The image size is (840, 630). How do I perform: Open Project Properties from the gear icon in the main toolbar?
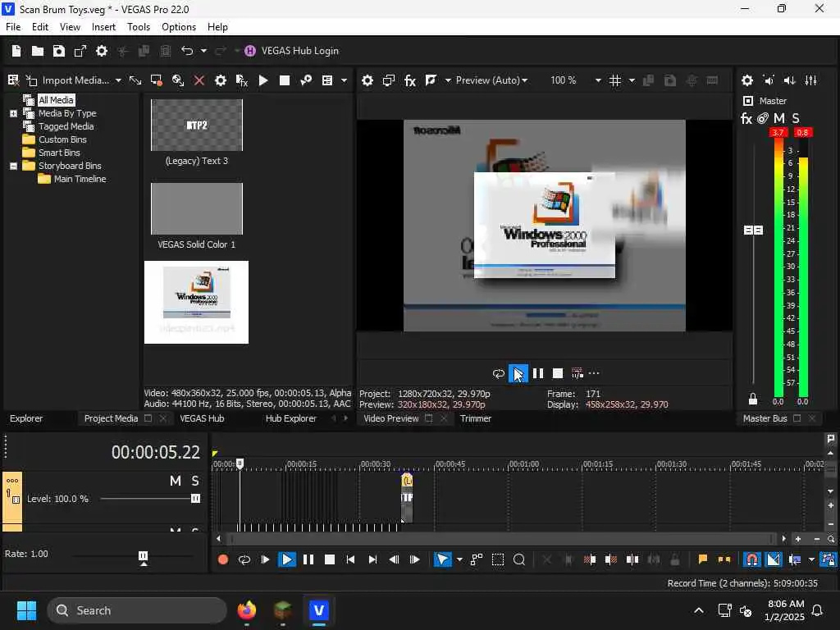[102, 51]
